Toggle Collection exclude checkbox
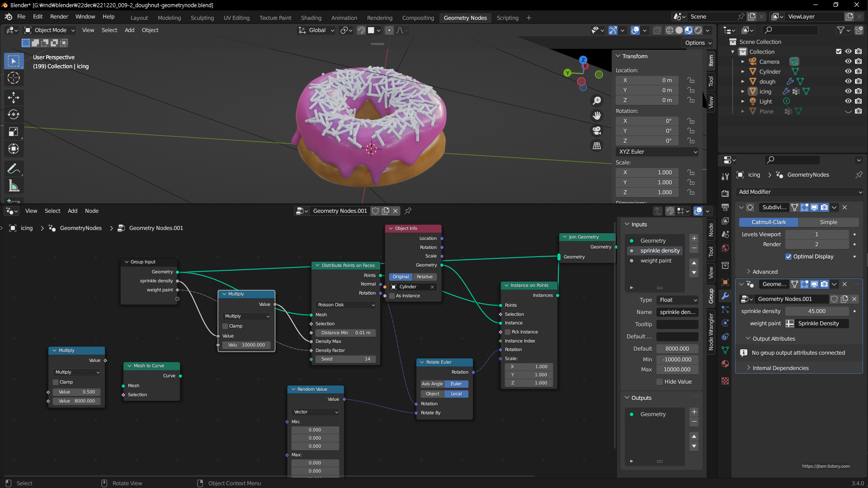The height and width of the screenshot is (488, 868). tap(839, 52)
